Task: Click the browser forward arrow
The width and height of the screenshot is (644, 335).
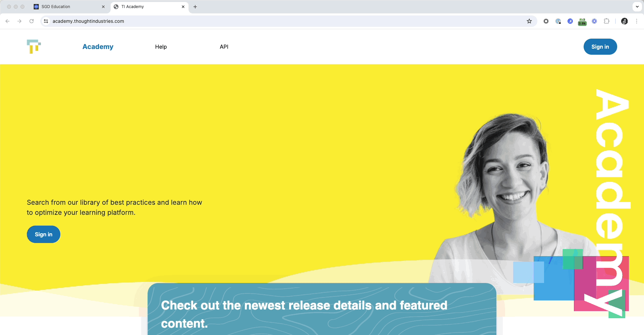Action: tap(19, 21)
